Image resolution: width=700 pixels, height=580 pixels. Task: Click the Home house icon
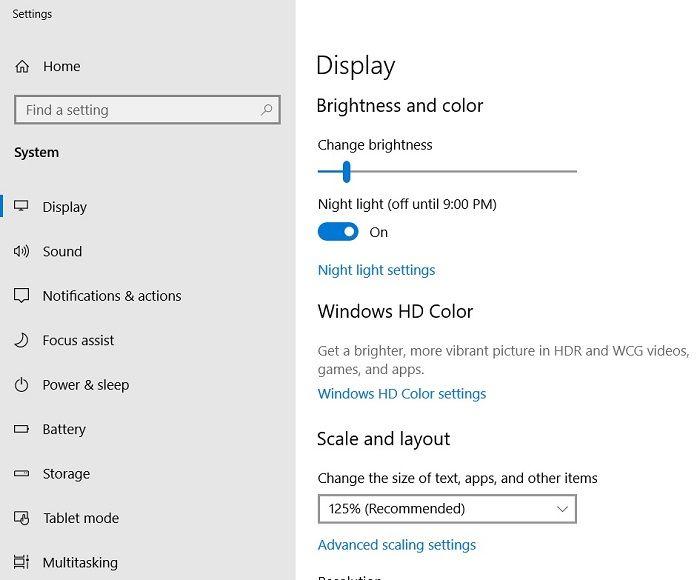[22, 67]
